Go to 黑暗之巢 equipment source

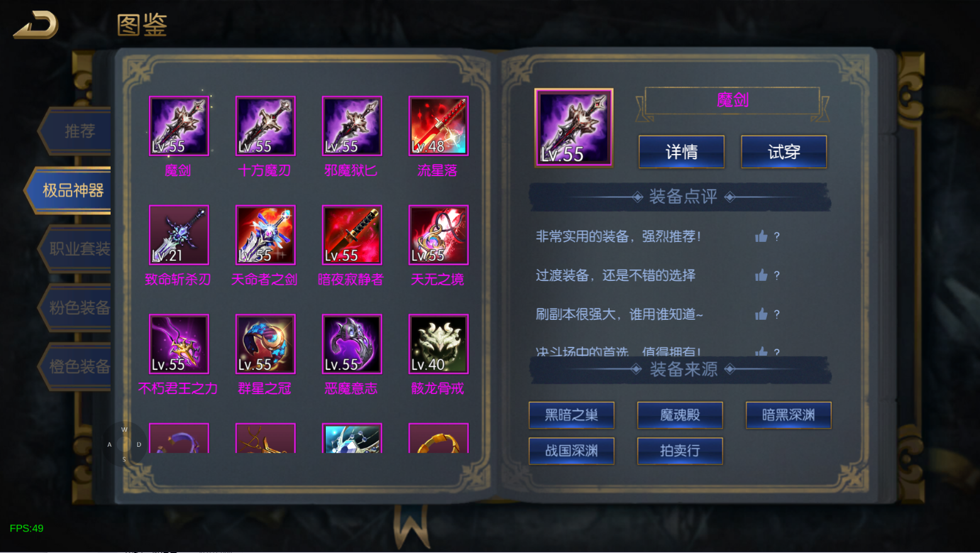[571, 415]
